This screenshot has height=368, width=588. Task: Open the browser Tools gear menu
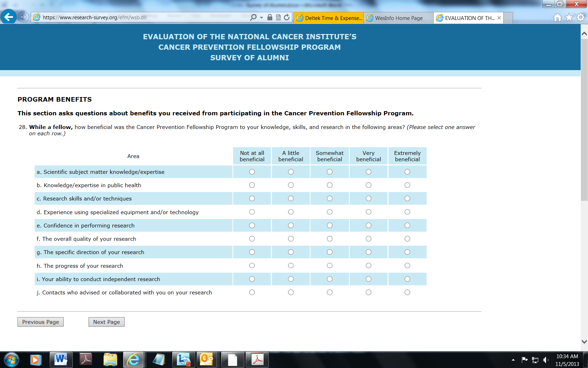581,18
